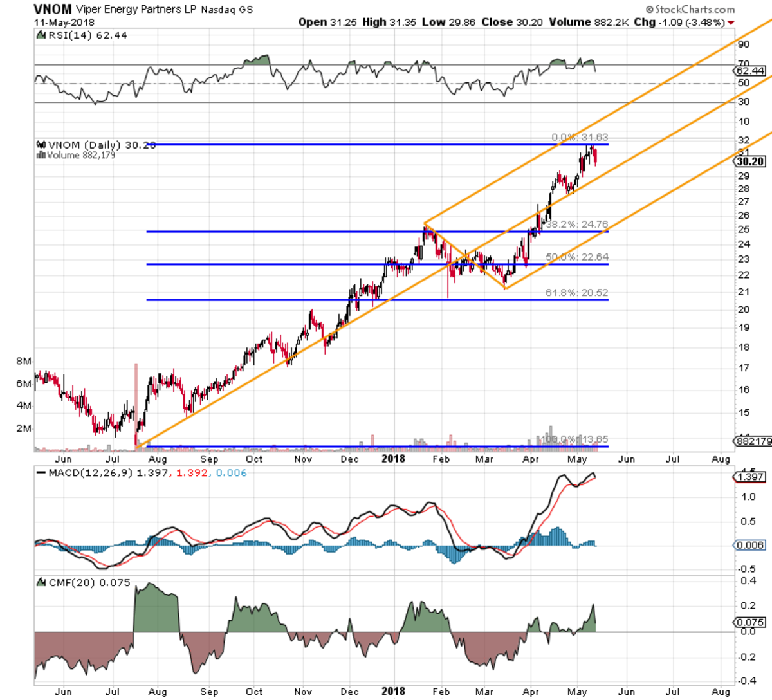
Task: Click the 1.397 MACD right-axis value tag
Action: pyautogui.click(x=751, y=477)
